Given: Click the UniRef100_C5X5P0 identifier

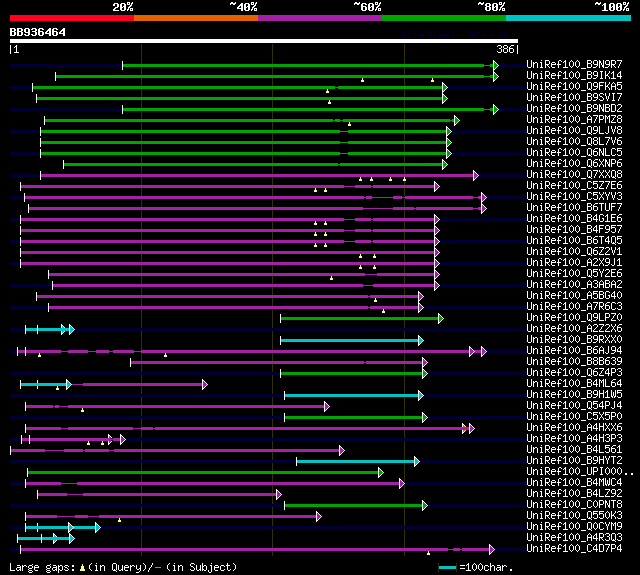Looking at the screenshot, I should point(574,417).
